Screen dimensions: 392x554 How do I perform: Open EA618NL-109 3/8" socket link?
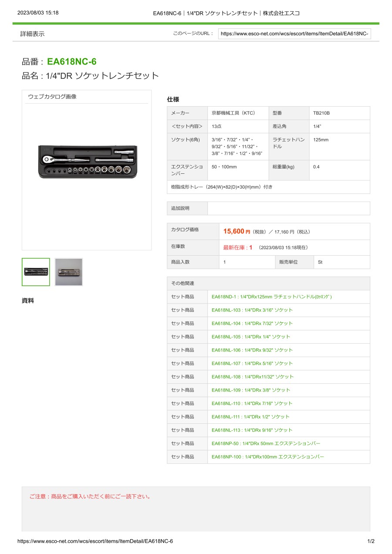click(250, 390)
